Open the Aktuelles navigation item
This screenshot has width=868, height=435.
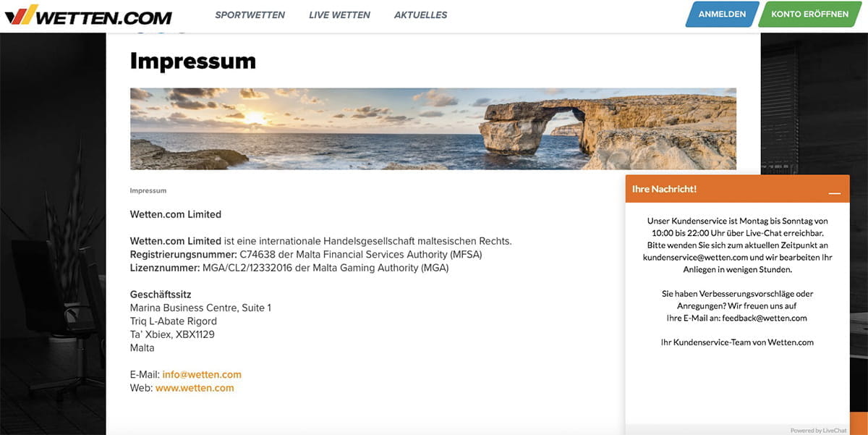coord(420,15)
